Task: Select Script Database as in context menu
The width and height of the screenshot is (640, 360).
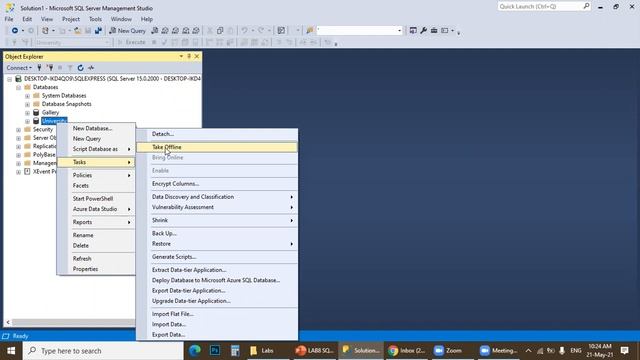Action: pyautogui.click(x=96, y=149)
